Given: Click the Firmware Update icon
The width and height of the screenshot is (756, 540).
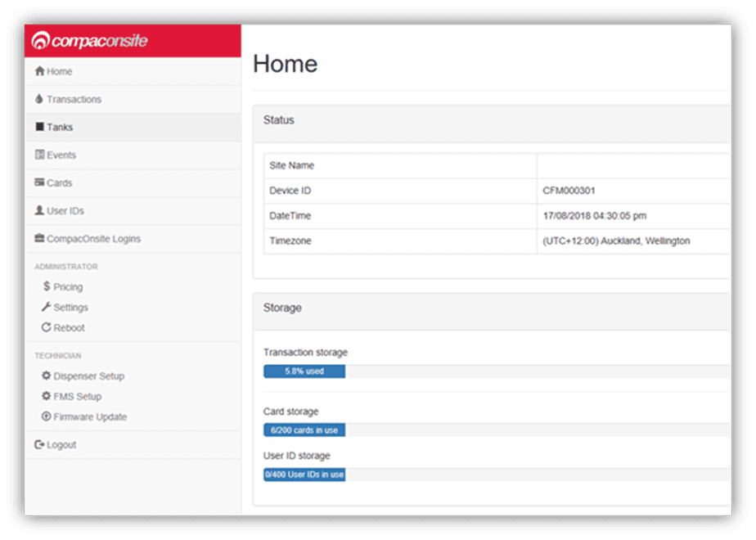Looking at the screenshot, I should click(x=47, y=416).
